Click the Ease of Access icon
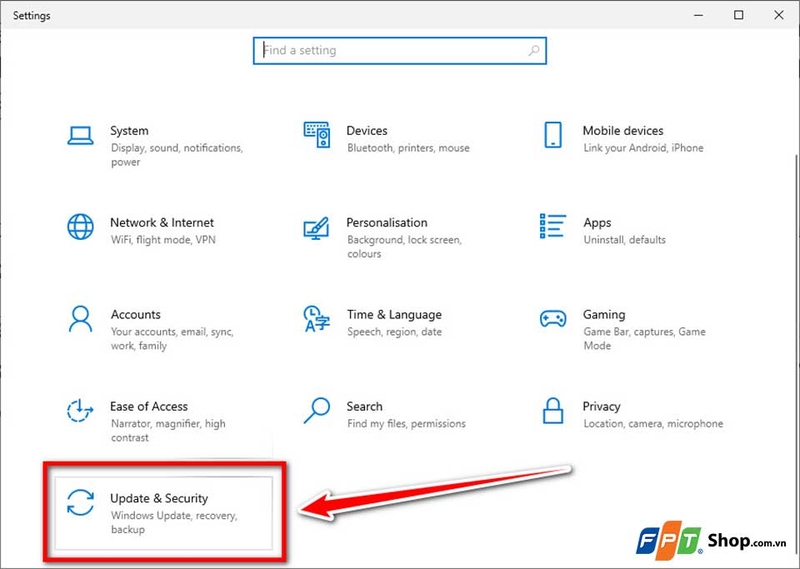This screenshot has width=800, height=569. coord(80,411)
